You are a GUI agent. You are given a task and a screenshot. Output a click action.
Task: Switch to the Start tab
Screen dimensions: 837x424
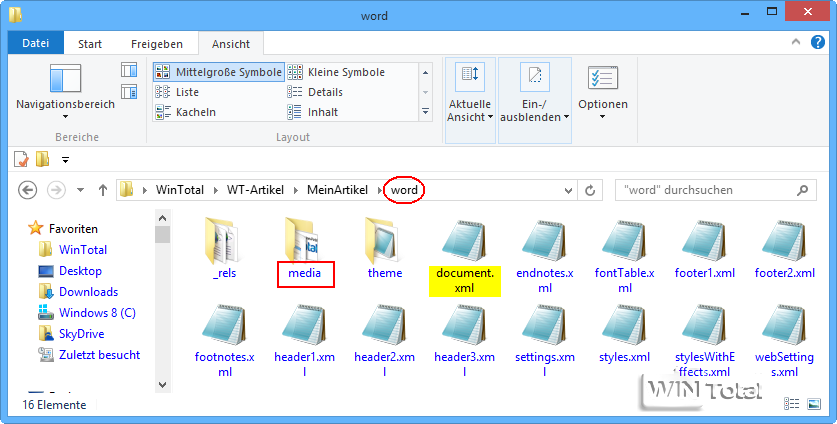click(x=90, y=44)
